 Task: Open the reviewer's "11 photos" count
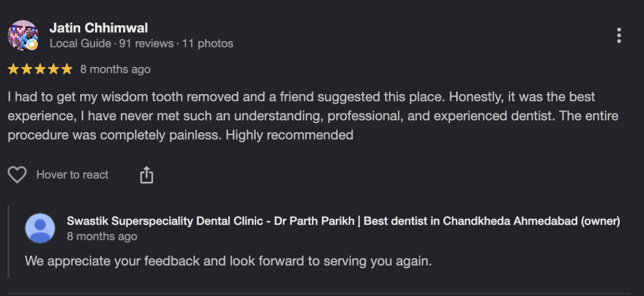pyautogui.click(x=208, y=44)
